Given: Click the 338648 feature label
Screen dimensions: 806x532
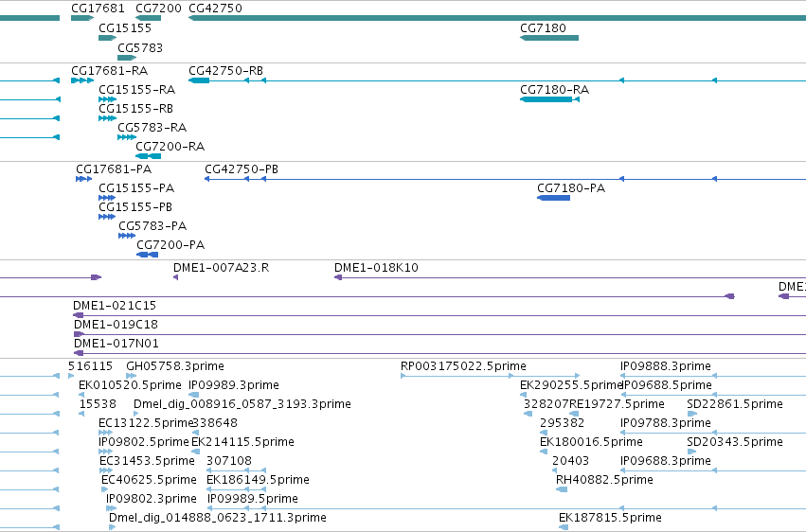Looking at the screenshot, I should coord(215,423).
